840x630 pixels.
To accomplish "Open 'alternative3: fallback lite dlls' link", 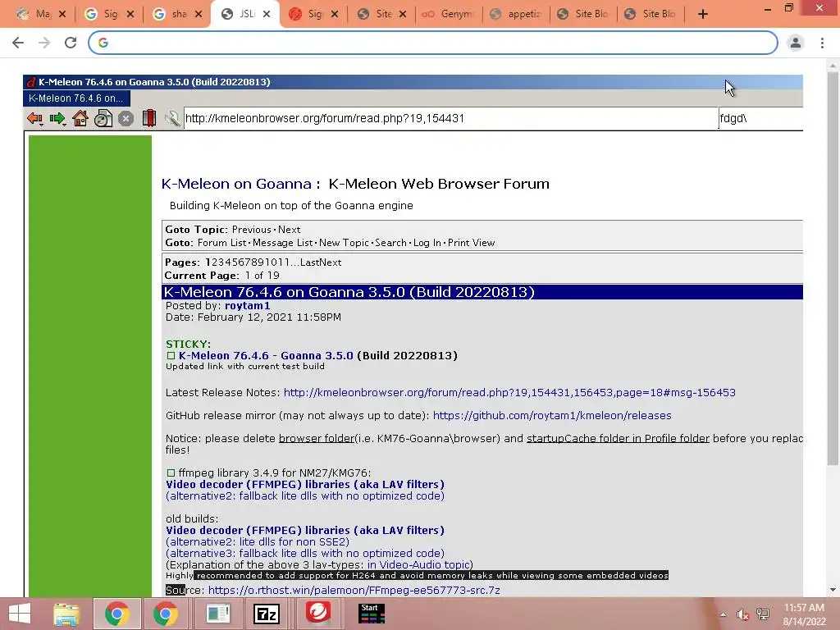I will pyautogui.click(x=305, y=554).
